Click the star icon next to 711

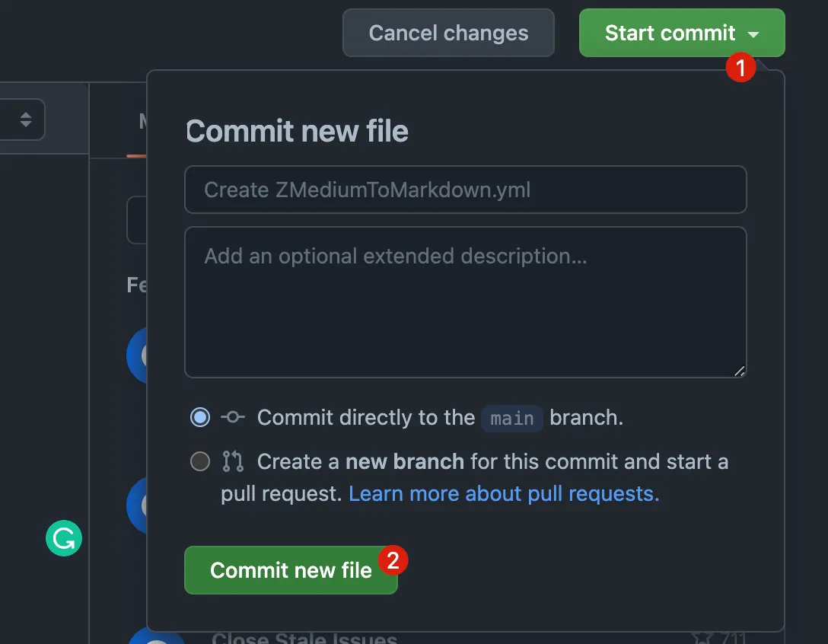point(702,638)
